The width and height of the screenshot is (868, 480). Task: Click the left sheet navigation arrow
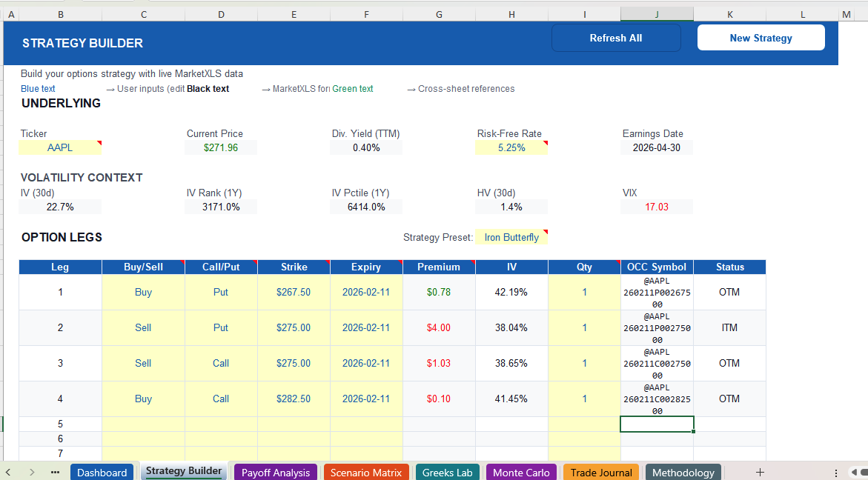tap(8, 472)
